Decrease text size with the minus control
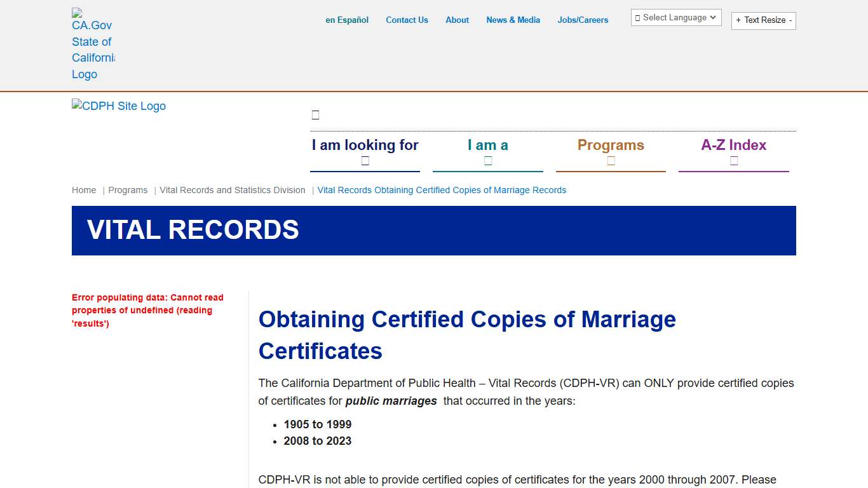 pos(790,20)
